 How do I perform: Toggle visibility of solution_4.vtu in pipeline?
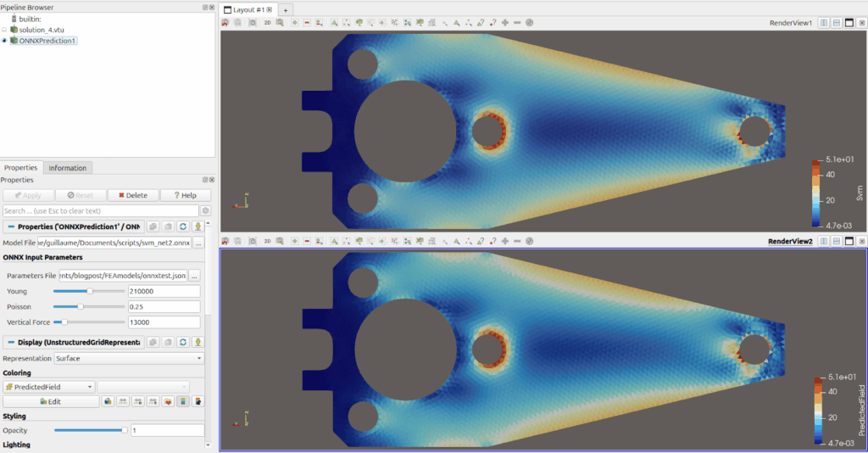point(4,30)
